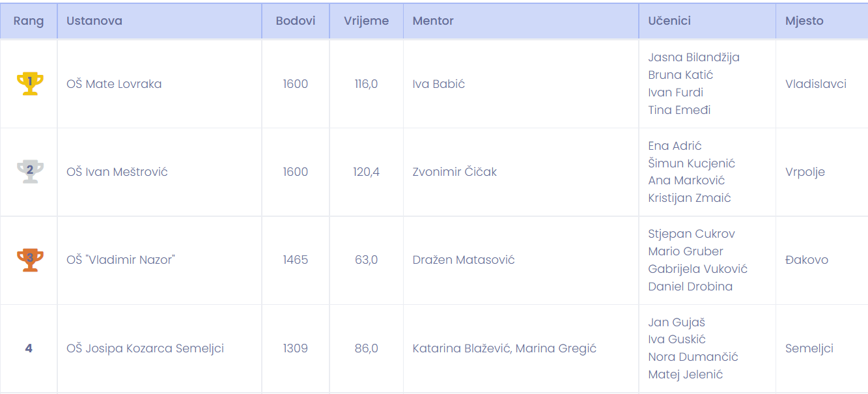Select the rank 4 number cell
Image resolution: width=868 pixels, height=394 pixels.
pyautogui.click(x=29, y=348)
